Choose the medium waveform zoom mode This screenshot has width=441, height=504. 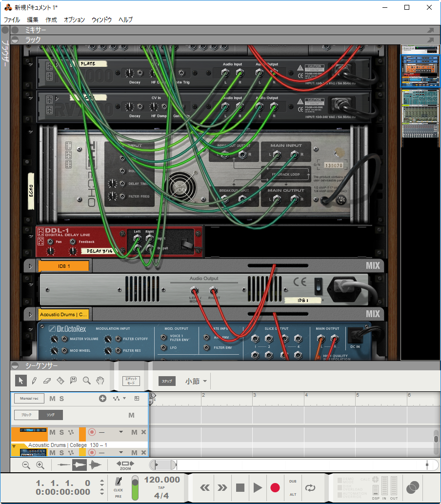click(x=79, y=465)
